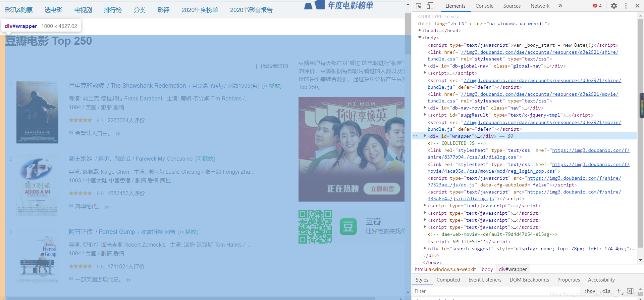Select div#wrapper in the DOM breadcrumb
The width and height of the screenshot is (644, 300).
[x=513, y=269]
